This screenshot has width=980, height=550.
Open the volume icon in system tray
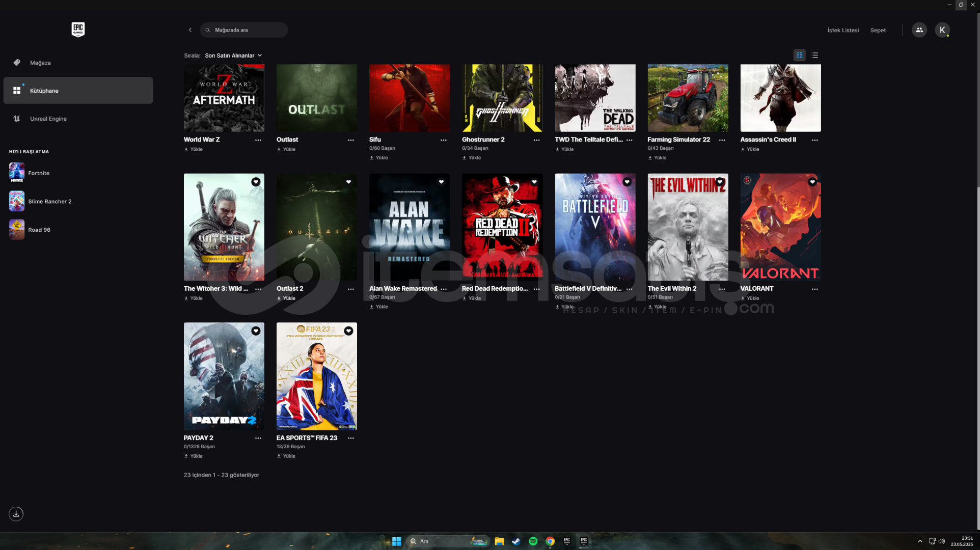(x=941, y=541)
